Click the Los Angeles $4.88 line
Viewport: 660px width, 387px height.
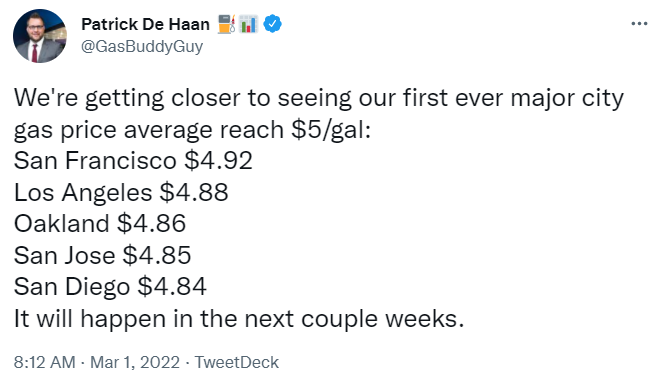point(121,192)
